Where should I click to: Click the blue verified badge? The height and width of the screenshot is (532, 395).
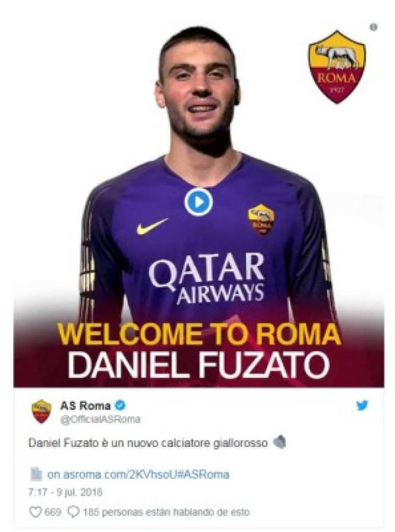point(120,406)
